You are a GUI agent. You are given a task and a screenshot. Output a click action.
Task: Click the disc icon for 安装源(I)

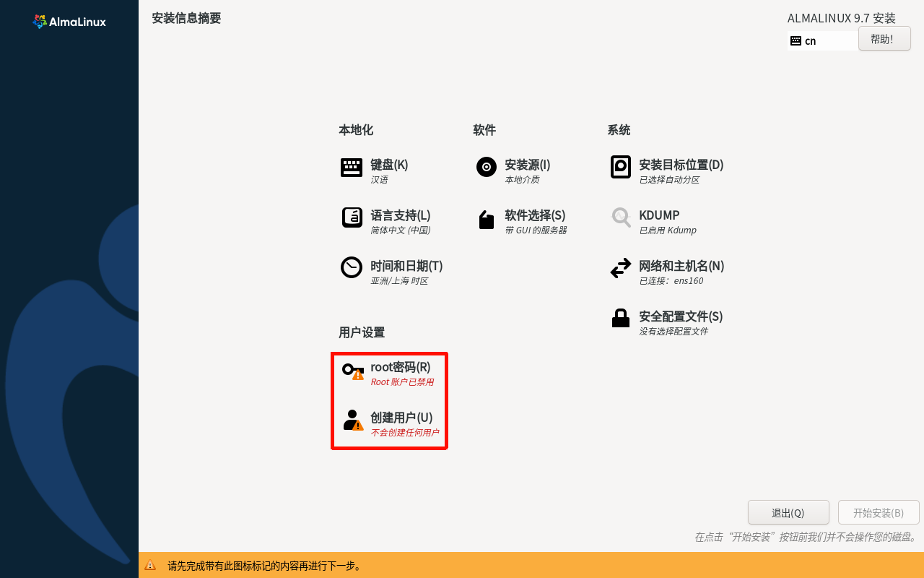(487, 167)
